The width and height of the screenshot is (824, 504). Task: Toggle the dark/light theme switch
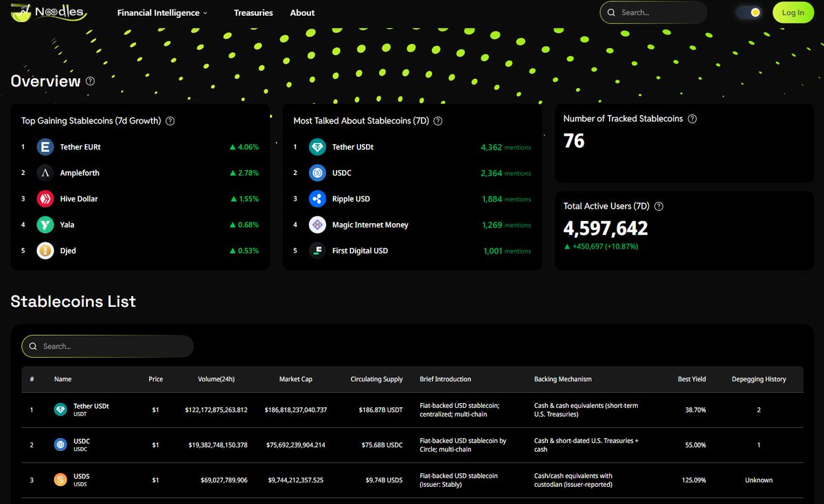click(x=748, y=12)
